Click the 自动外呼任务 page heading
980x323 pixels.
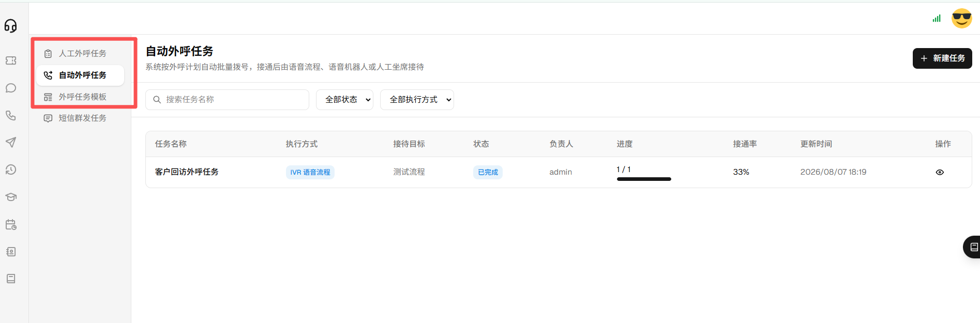pyautogui.click(x=179, y=51)
